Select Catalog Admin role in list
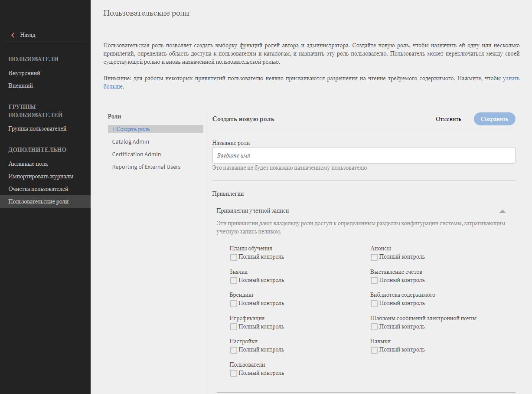Viewport: 532px width, 394px height. click(131, 142)
